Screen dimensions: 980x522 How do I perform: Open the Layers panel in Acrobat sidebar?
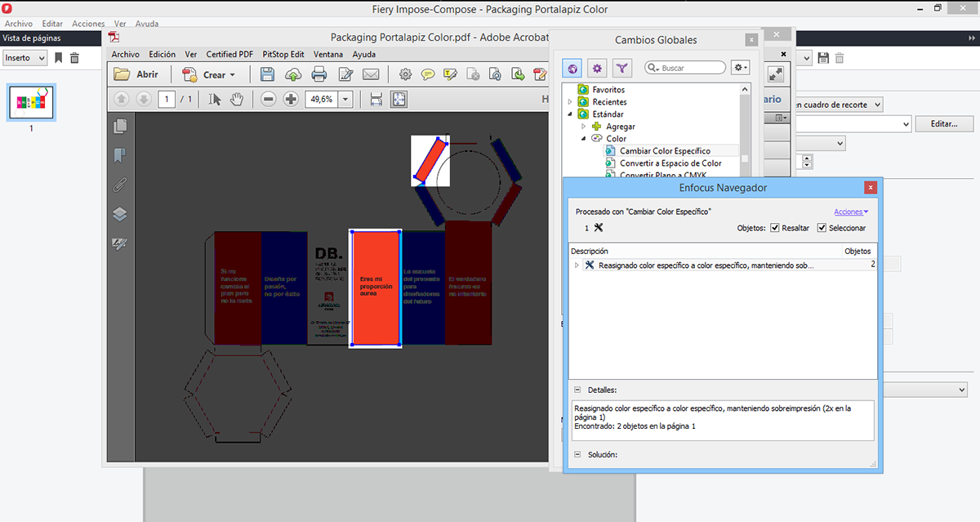[x=120, y=214]
